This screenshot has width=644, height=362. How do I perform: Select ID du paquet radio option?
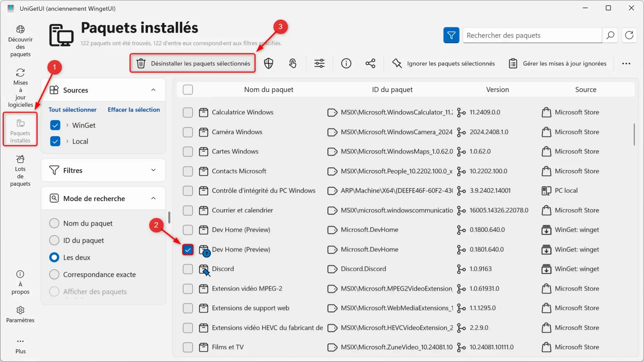pos(54,240)
